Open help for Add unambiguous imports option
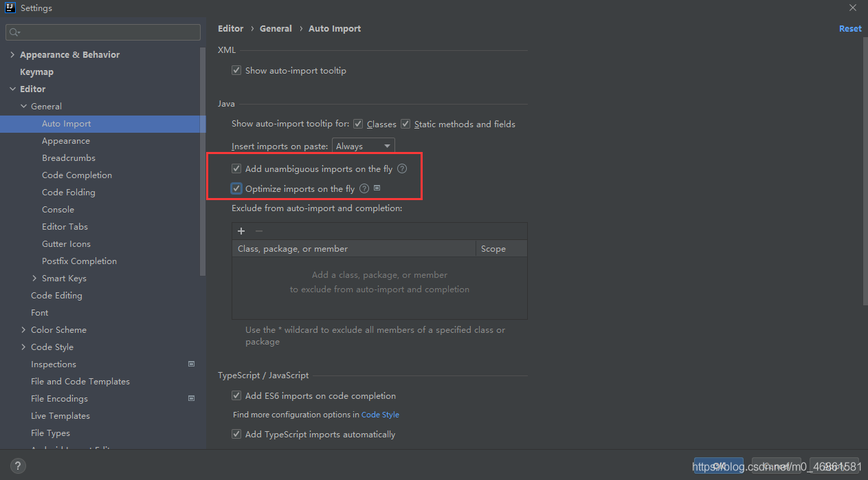The height and width of the screenshot is (480, 868). pyautogui.click(x=402, y=168)
